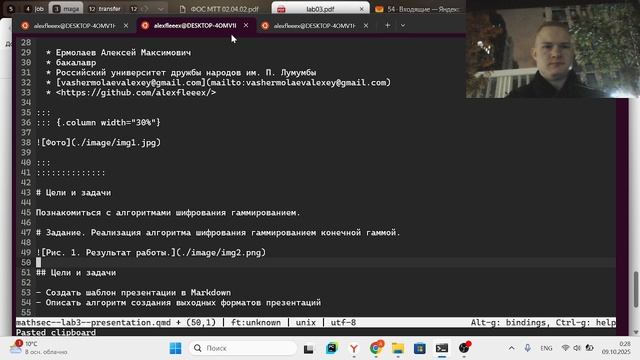
Task: Click 'Ctrl-g: help' hint in status bar
Action: pyautogui.click(x=585, y=322)
